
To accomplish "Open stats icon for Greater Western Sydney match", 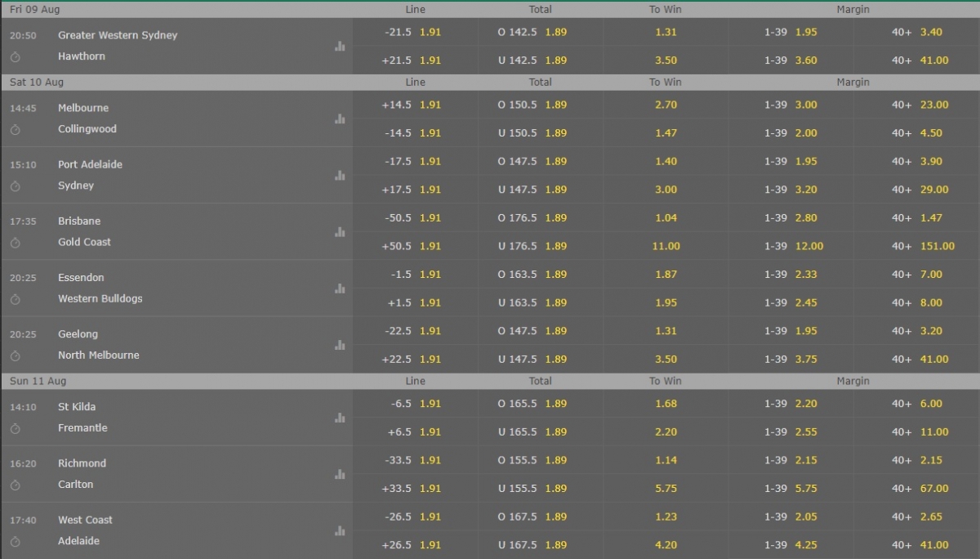I will coord(340,47).
